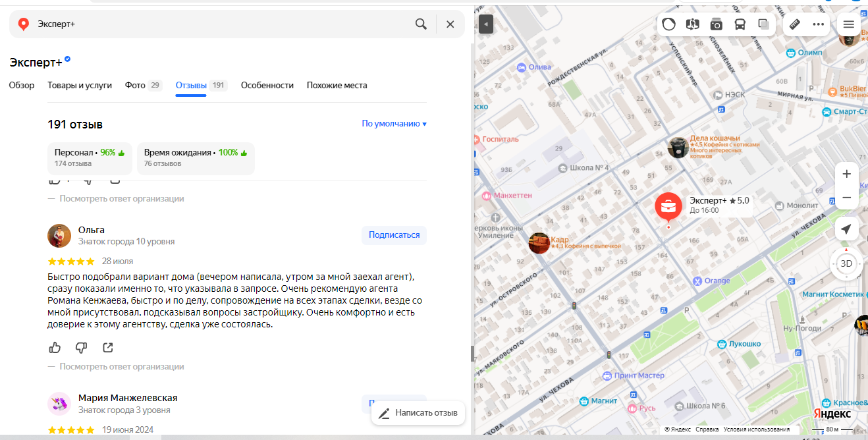The image size is (868, 440).
Task: Open the street panoramas tool
Action: pos(692,24)
